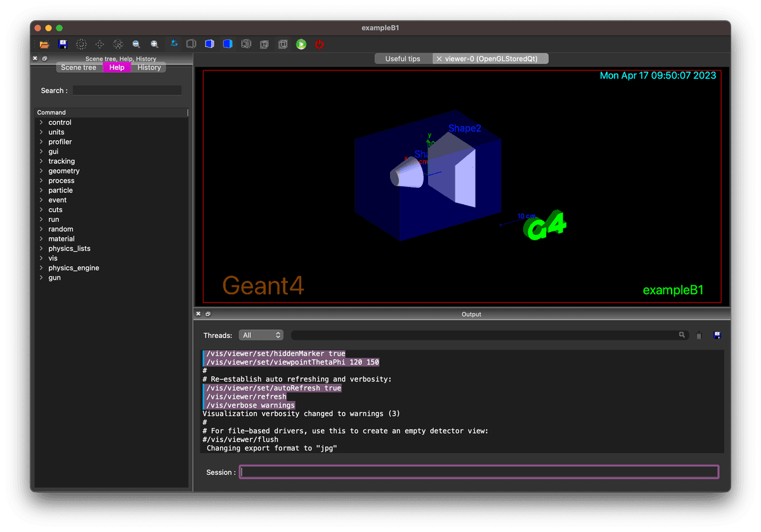This screenshot has width=761, height=532.
Task: Open viewer properties gear icon in toolbar
Action: pos(81,44)
